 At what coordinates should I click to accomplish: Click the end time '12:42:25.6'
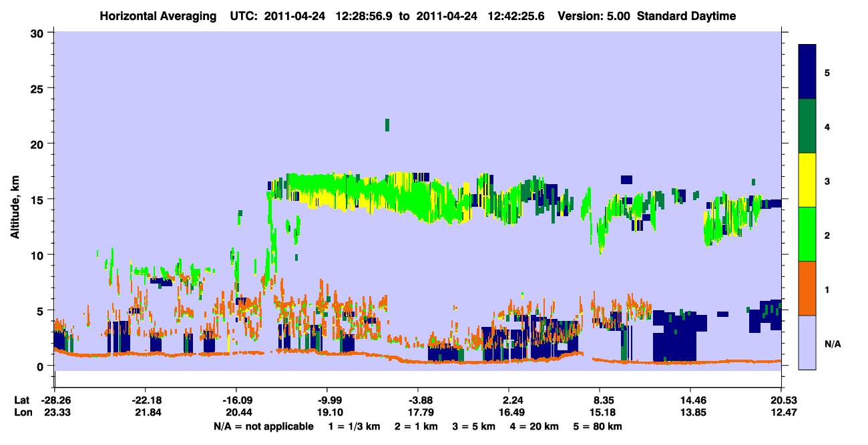pos(517,16)
